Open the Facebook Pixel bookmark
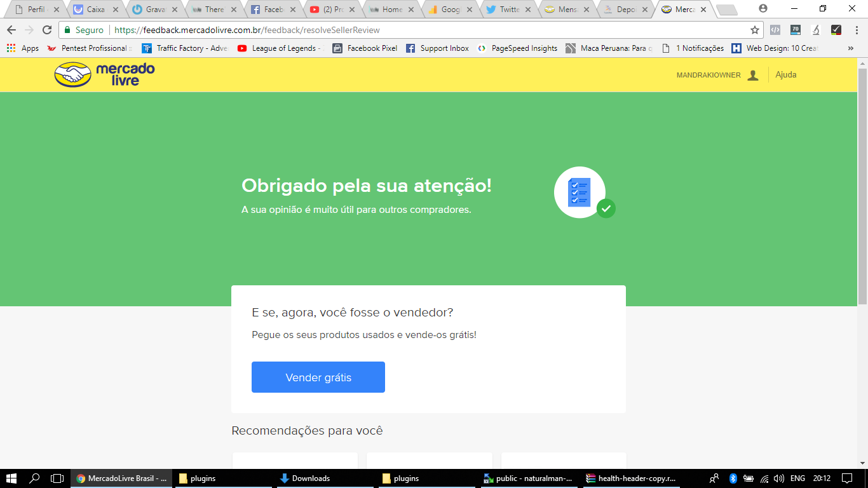 pyautogui.click(x=365, y=48)
